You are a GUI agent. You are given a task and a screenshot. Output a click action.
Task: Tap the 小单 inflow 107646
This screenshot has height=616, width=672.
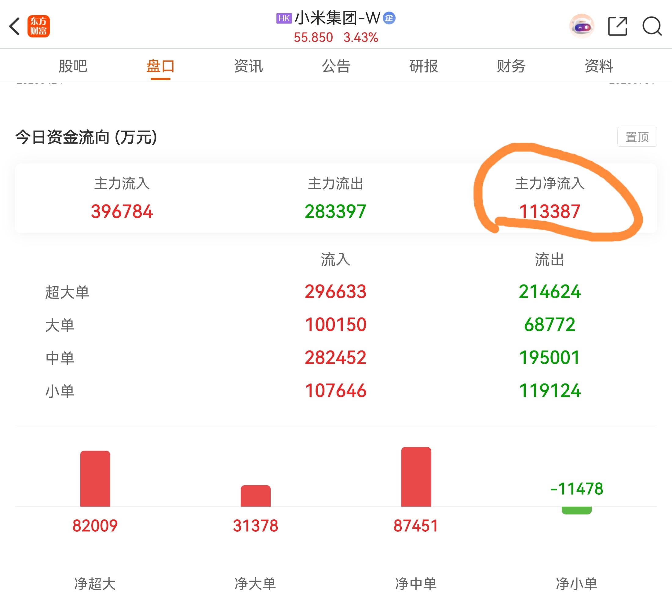[336, 391]
